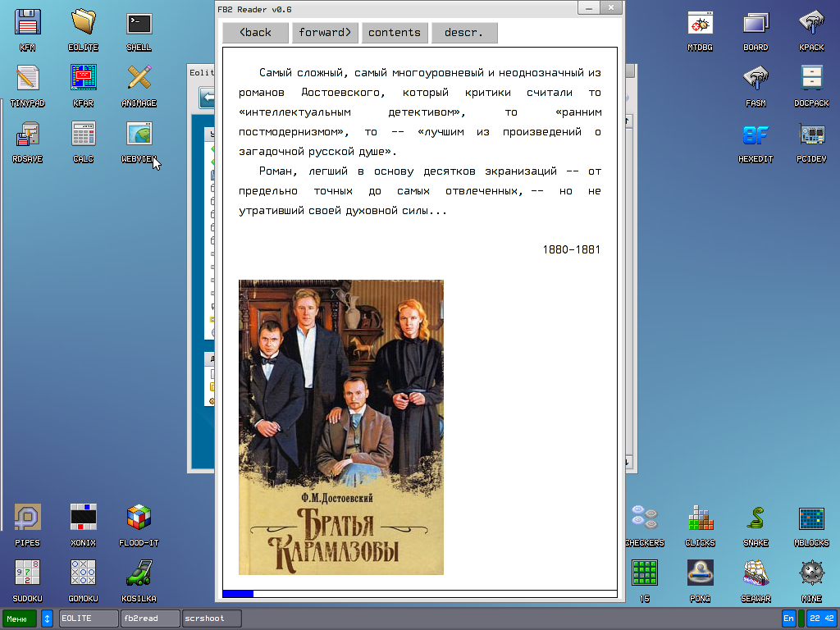Go to next page with forward> button
The width and height of the screenshot is (840, 630).
325,33
